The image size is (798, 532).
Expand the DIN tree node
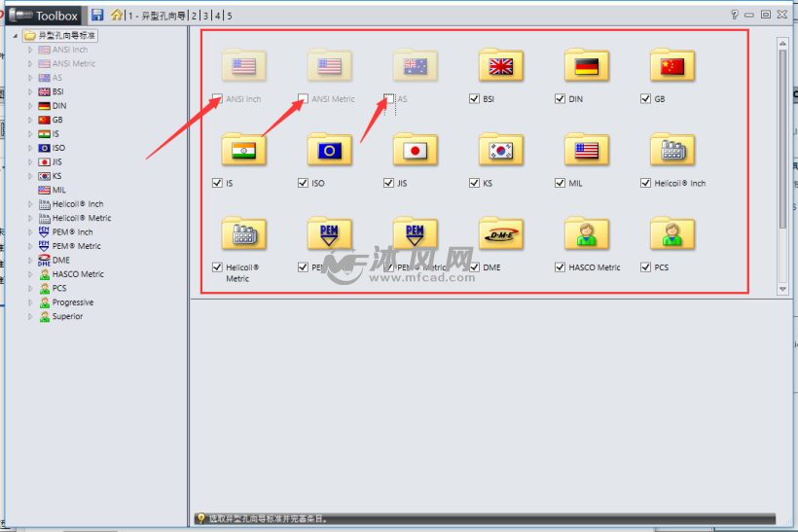[x=30, y=106]
